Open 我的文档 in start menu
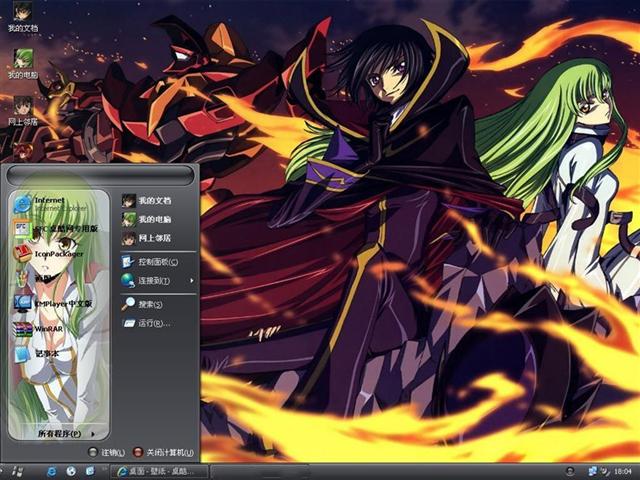This screenshot has height=480, width=640. click(147, 200)
